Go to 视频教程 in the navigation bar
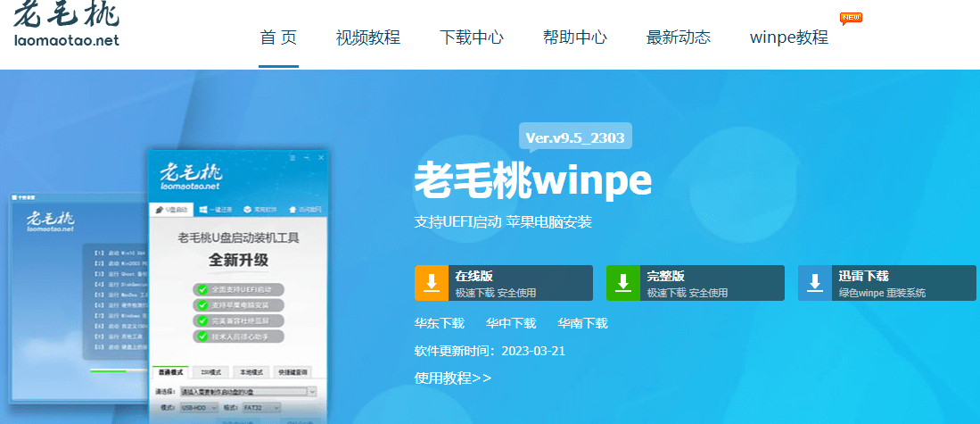The height and width of the screenshot is (424, 980). (367, 37)
